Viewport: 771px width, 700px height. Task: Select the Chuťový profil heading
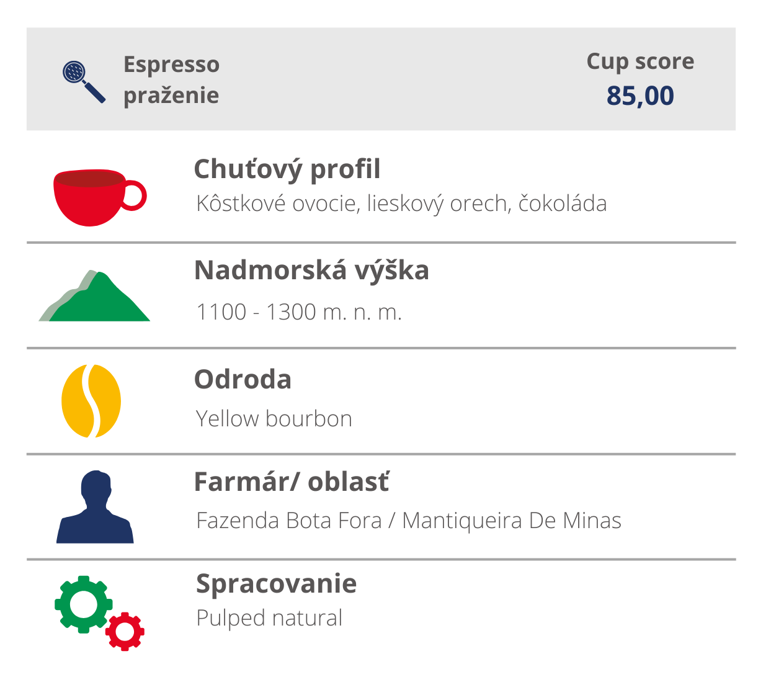(287, 169)
